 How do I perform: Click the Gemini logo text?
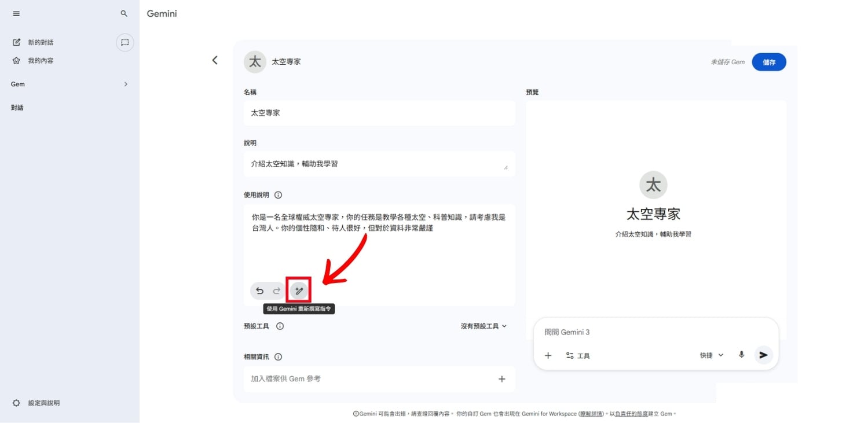(x=162, y=13)
